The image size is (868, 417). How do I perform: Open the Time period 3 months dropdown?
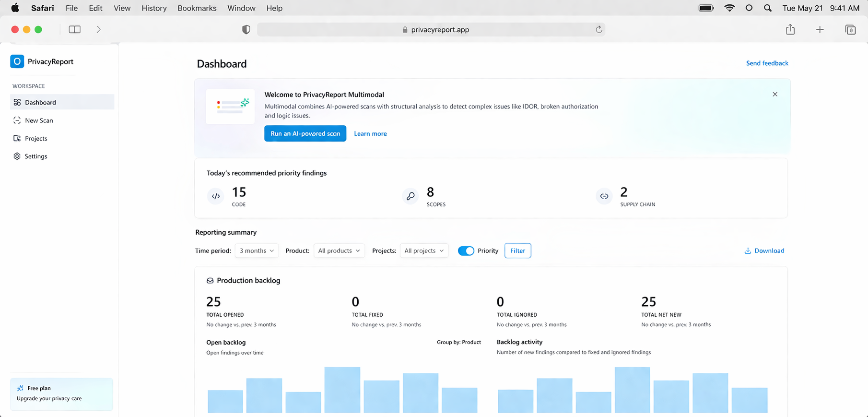257,250
